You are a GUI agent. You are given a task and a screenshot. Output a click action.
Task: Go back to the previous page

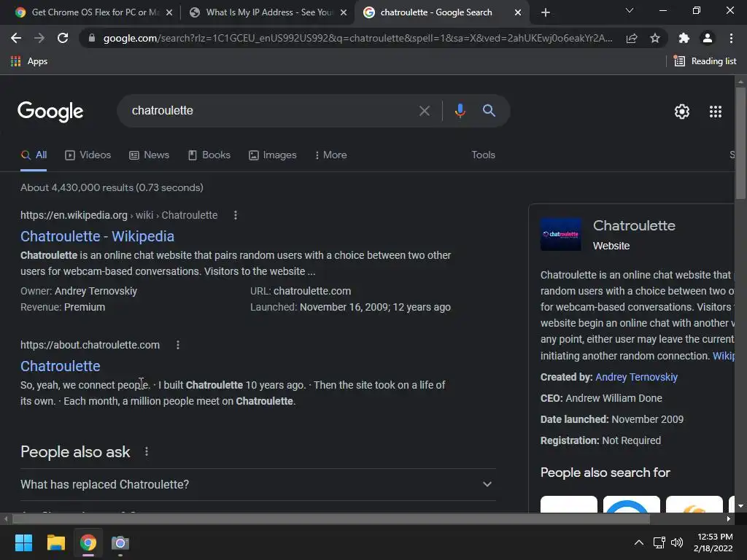tap(16, 38)
